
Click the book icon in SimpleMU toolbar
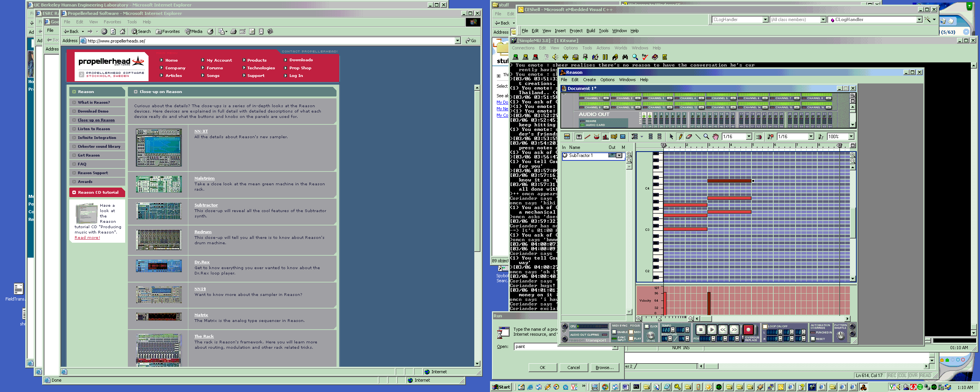point(655,57)
